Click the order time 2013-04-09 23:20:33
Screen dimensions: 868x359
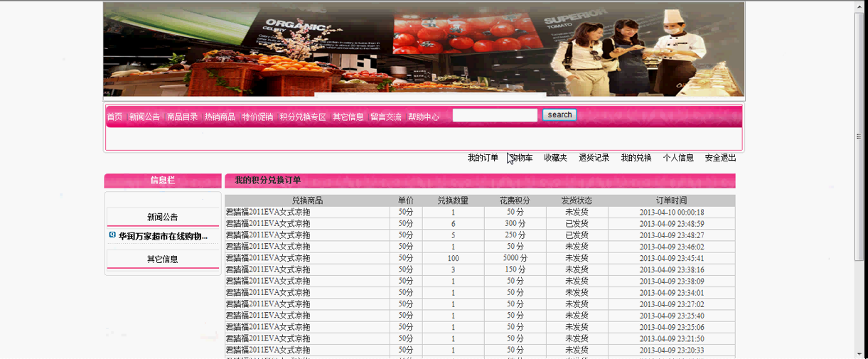671,350
